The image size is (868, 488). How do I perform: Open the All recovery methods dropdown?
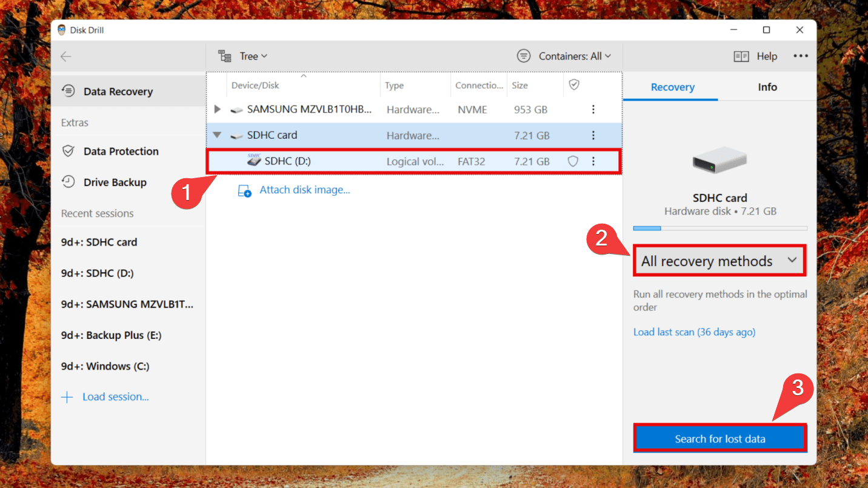coord(720,261)
